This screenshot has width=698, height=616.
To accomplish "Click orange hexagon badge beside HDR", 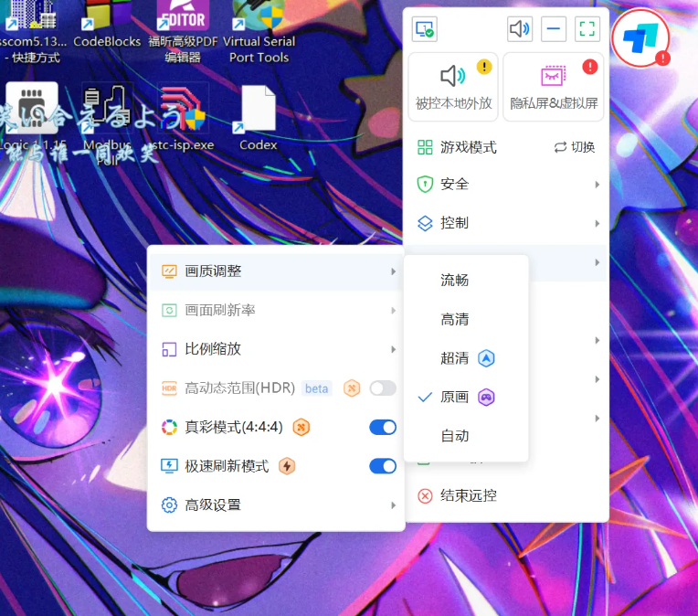I will pyautogui.click(x=352, y=388).
